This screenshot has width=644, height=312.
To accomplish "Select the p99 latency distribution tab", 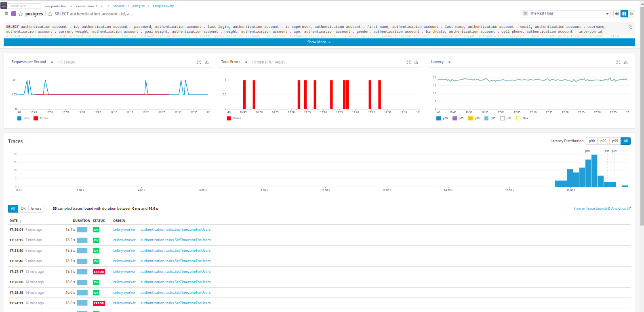I will tap(615, 141).
